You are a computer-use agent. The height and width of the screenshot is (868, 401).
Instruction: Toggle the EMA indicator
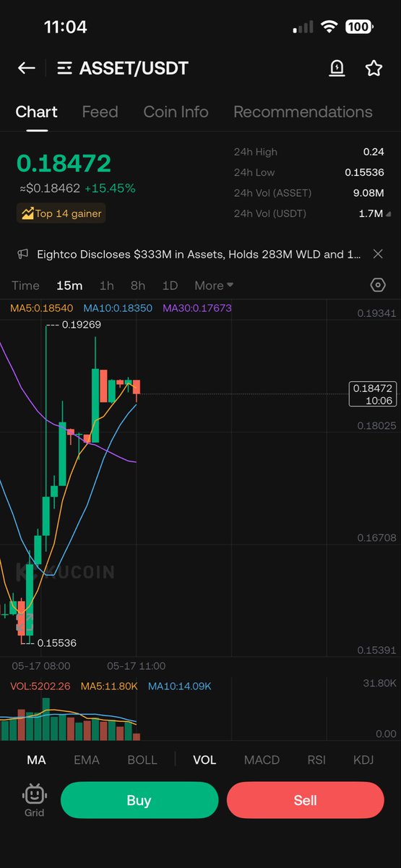click(x=87, y=760)
